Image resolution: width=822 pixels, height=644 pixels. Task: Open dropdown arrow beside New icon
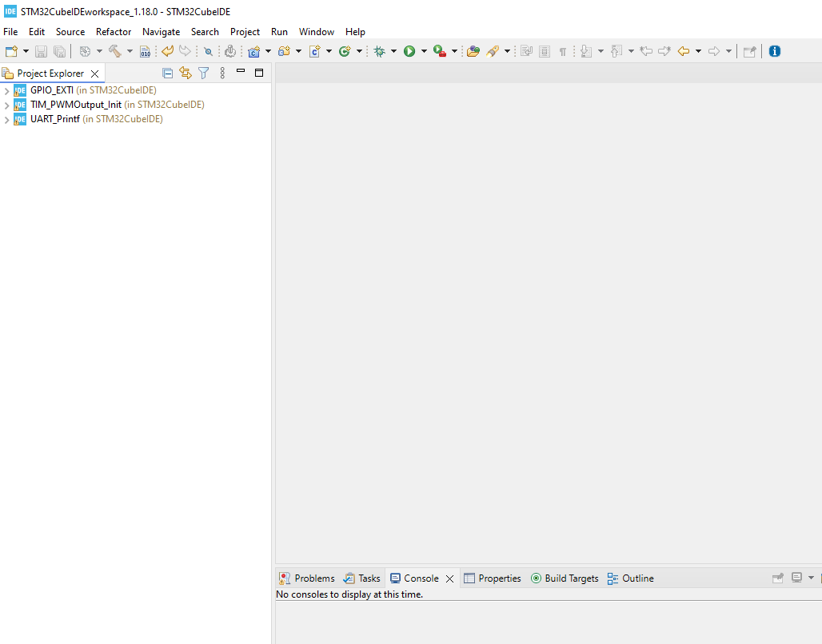pos(25,51)
